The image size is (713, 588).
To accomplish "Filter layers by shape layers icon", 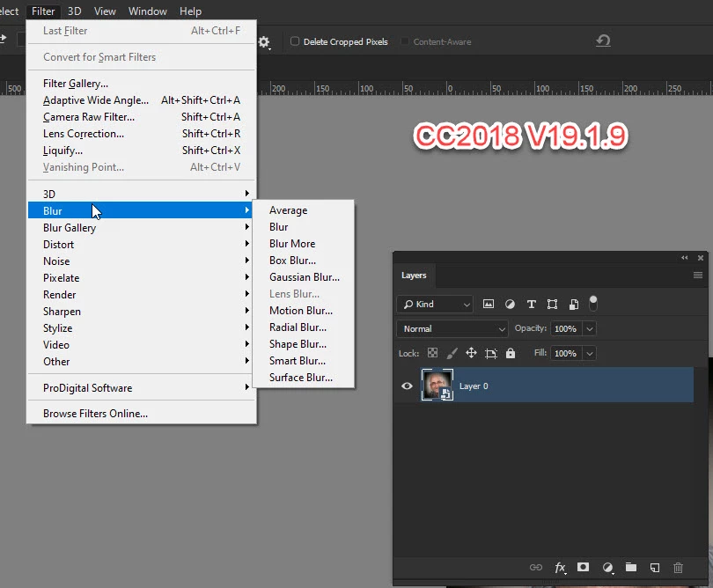I will [x=552, y=304].
